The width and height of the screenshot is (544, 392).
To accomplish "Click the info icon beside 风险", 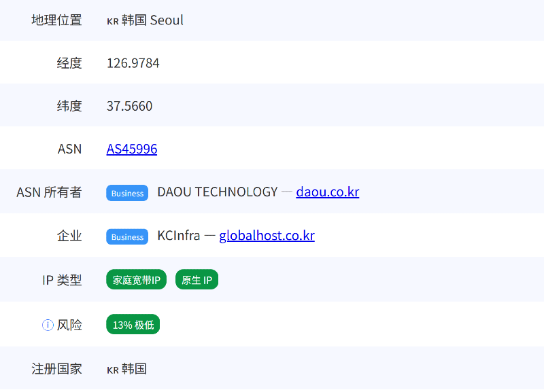I will point(48,325).
